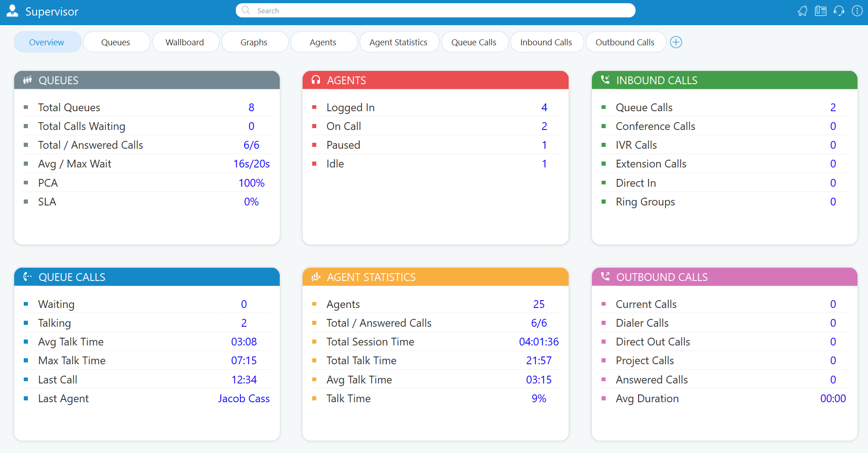Viewport: 868px width, 453px height.
Task: Click Total Queues value 8
Action: pos(251,108)
